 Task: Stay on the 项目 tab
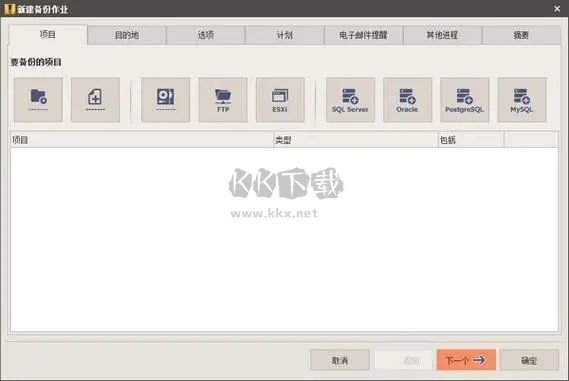(x=48, y=35)
